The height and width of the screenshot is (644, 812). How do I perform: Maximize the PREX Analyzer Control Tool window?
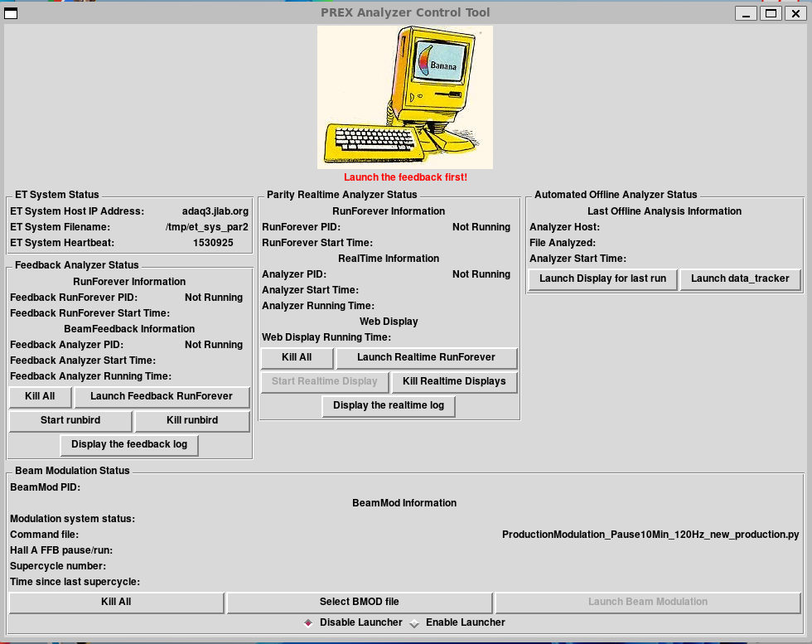(x=771, y=12)
